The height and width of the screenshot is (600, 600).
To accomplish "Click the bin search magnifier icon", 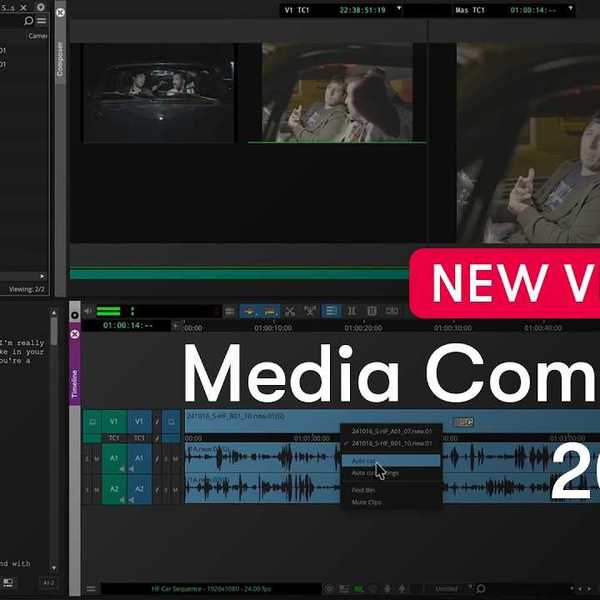I will (x=29, y=20).
